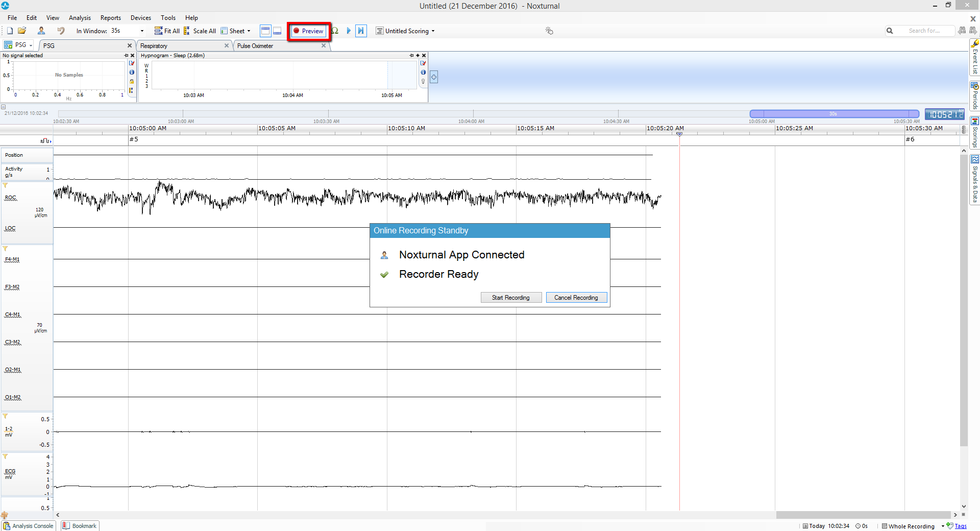This screenshot has height=531, width=980.
Task: Open the Reports menu
Action: pyautogui.click(x=111, y=17)
